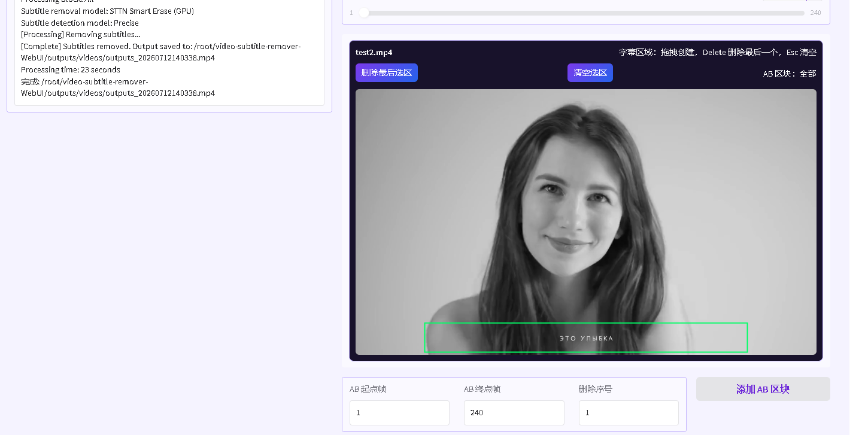The image size is (868, 435).
Task: Click the 删除最后选区 button
Action: (387, 72)
